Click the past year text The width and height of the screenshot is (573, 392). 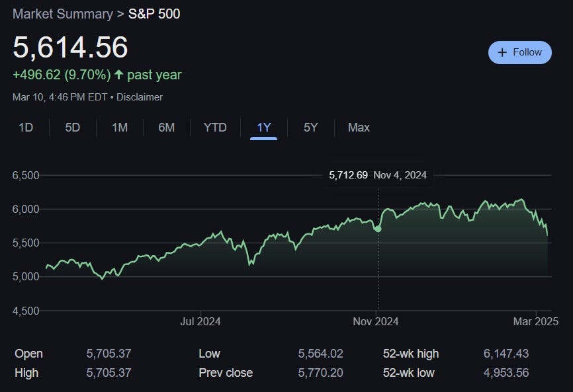click(154, 75)
